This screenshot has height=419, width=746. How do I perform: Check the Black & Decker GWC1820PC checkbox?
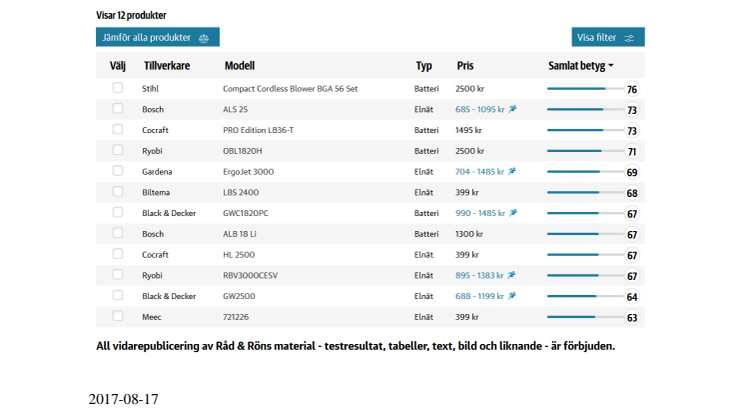coord(118,212)
